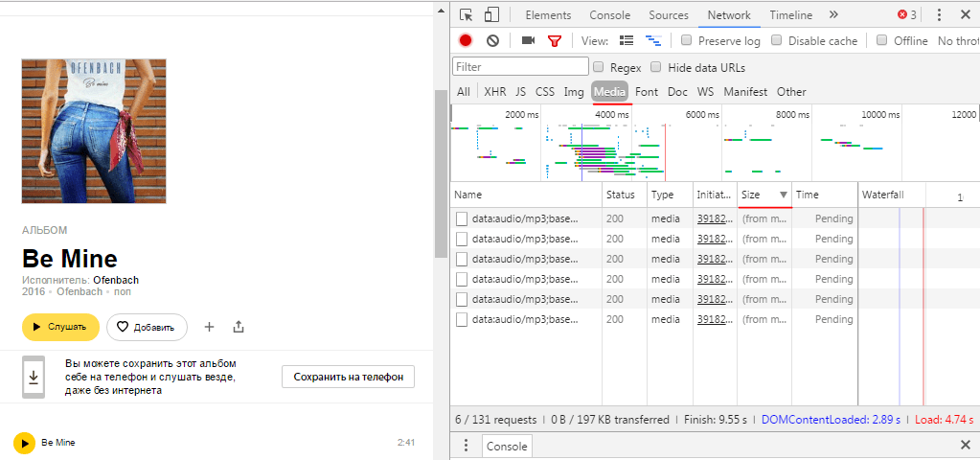Close the console drawer

click(965, 445)
